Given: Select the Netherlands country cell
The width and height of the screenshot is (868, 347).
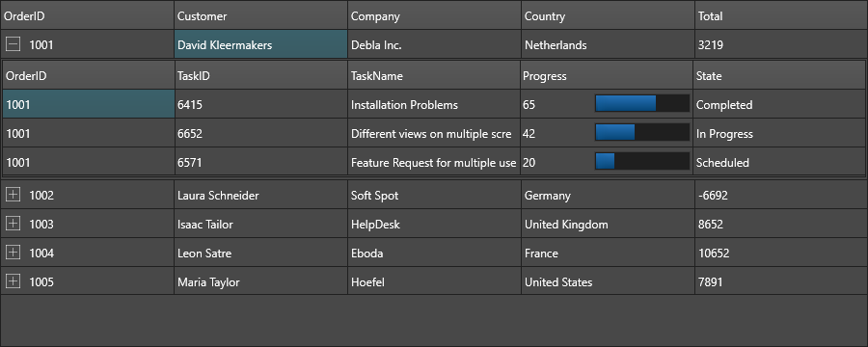Looking at the screenshot, I should tap(608, 44).
